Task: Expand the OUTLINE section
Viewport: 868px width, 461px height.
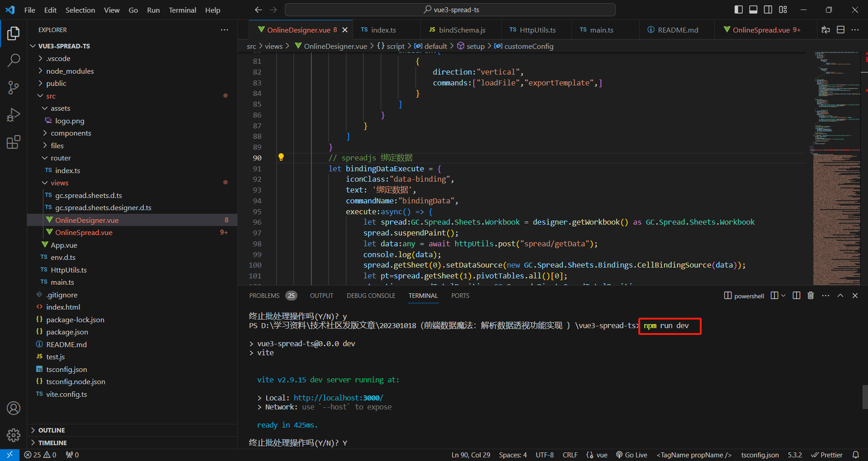Action: [132, 430]
